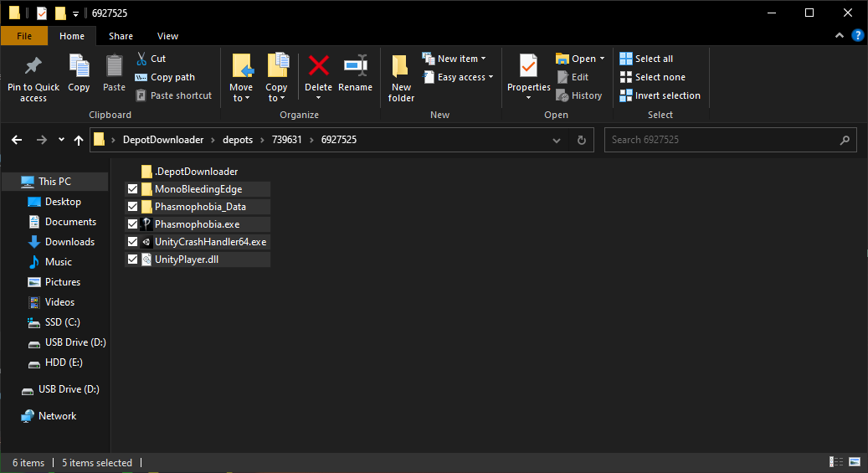The width and height of the screenshot is (868, 473).
Task: Collapse the ribbon with chevron
Action: point(840,35)
